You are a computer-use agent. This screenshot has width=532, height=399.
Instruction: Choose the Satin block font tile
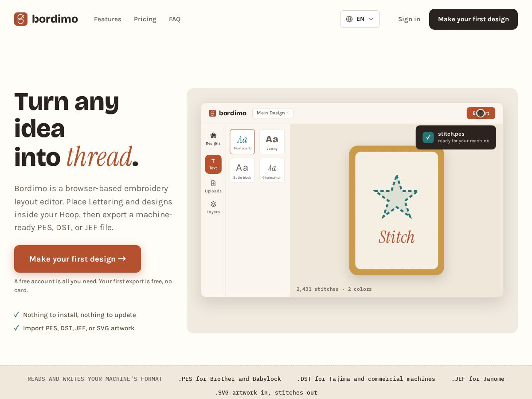pyautogui.click(x=243, y=170)
